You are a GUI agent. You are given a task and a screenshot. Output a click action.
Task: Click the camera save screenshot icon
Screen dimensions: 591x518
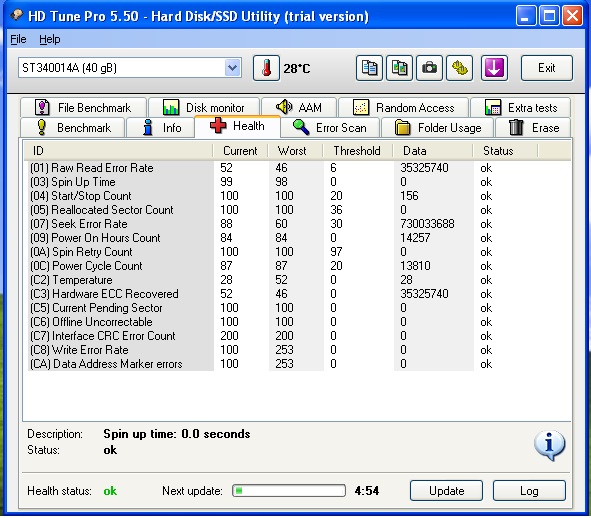[x=429, y=68]
